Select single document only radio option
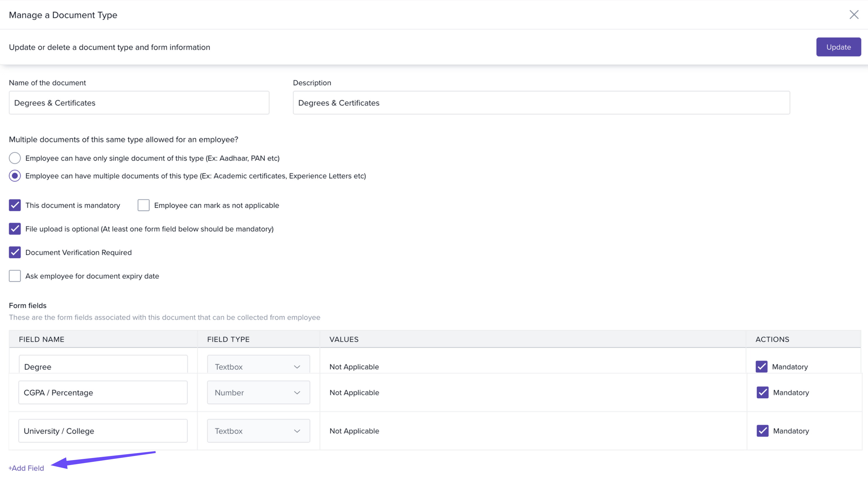868x480 pixels. pyautogui.click(x=15, y=158)
